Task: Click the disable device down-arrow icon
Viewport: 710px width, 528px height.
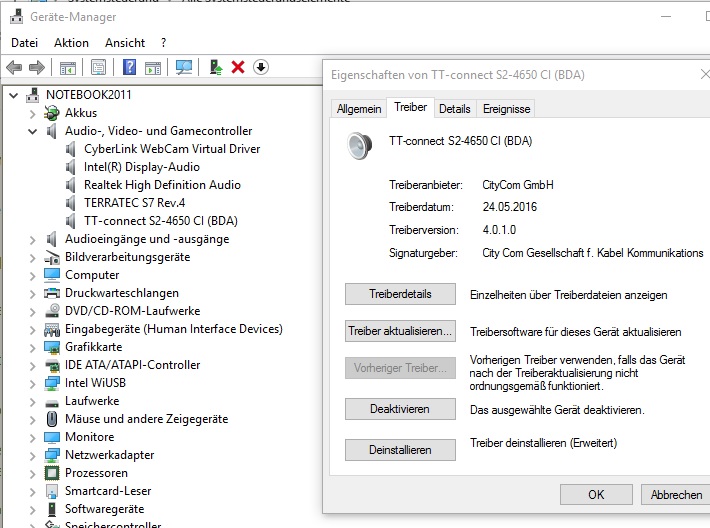Action: pyautogui.click(x=261, y=67)
